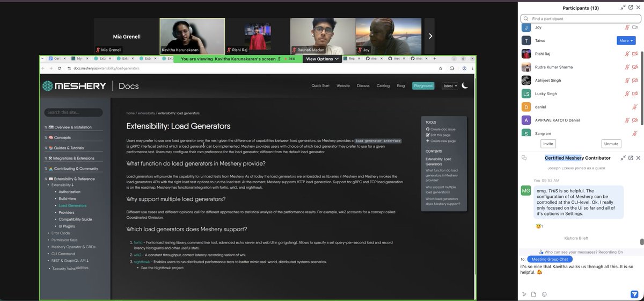Screen dimensions: 644x301
Task: Minimize the Participants panel
Action: point(623,8)
